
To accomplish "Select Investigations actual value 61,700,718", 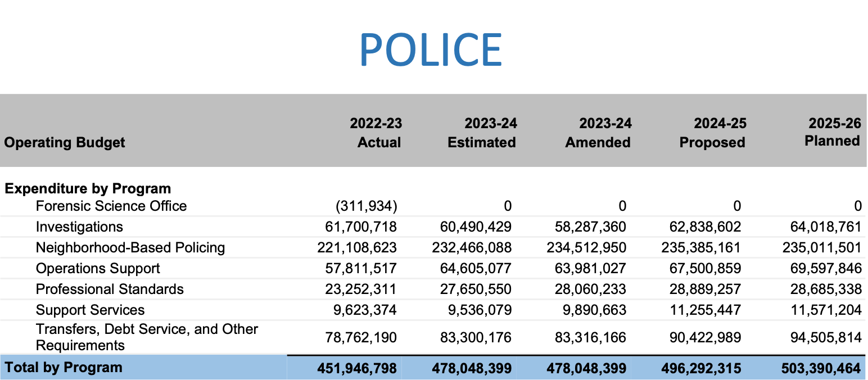I will (361, 227).
